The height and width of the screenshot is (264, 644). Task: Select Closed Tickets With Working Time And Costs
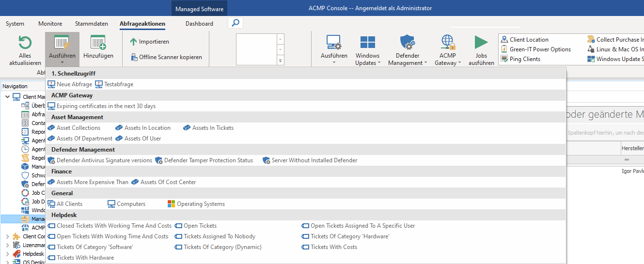[110, 226]
